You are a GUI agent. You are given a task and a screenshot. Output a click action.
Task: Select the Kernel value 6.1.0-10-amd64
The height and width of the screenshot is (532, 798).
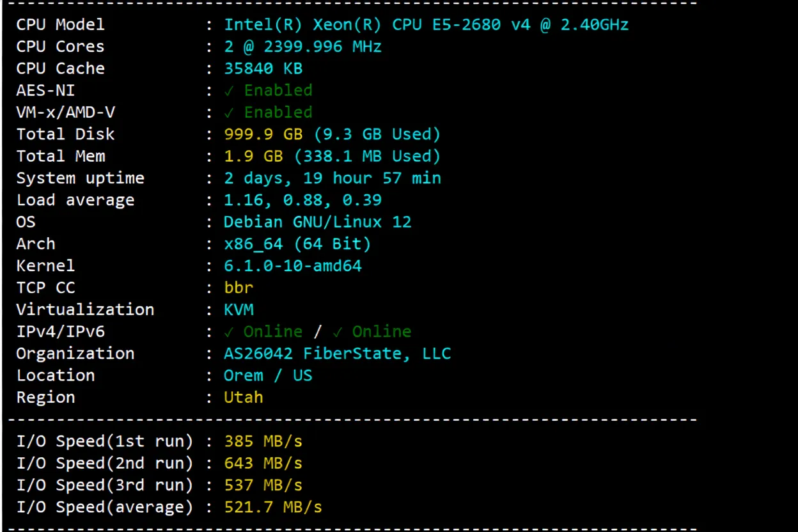pos(293,265)
